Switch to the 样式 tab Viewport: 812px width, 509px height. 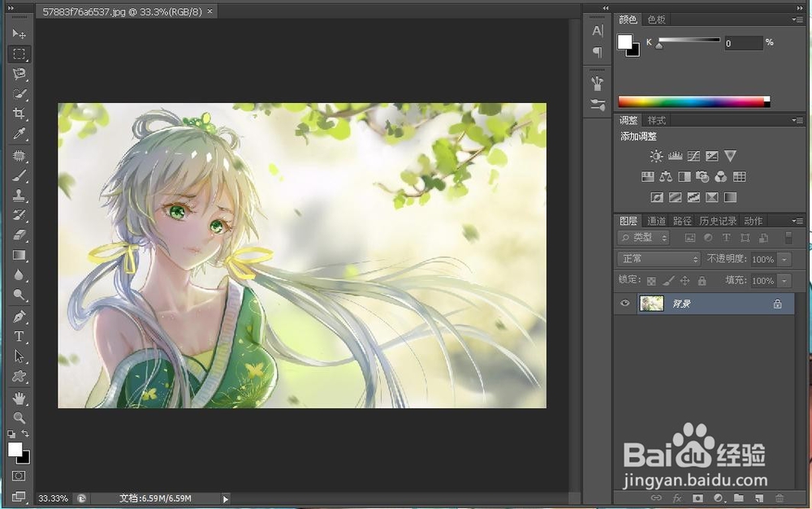click(x=656, y=121)
